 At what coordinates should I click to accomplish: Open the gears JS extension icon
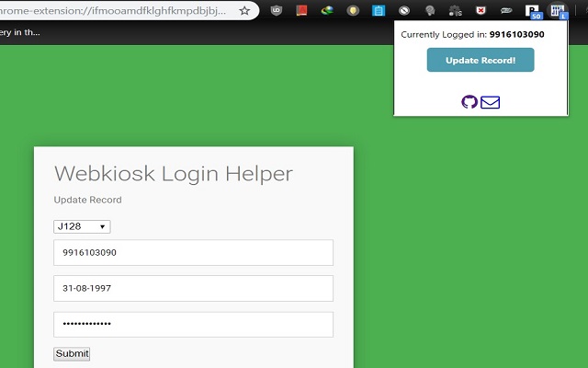(x=456, y=10)
